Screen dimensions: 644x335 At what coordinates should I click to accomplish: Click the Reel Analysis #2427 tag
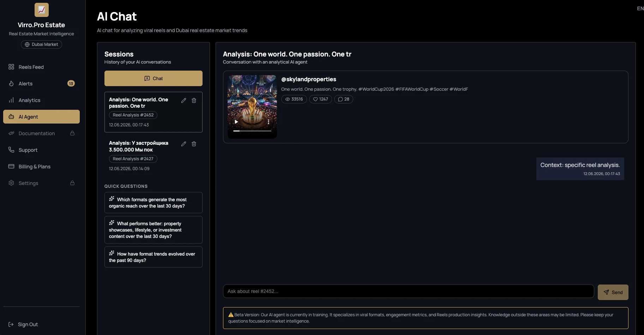[x=133, y=159]
